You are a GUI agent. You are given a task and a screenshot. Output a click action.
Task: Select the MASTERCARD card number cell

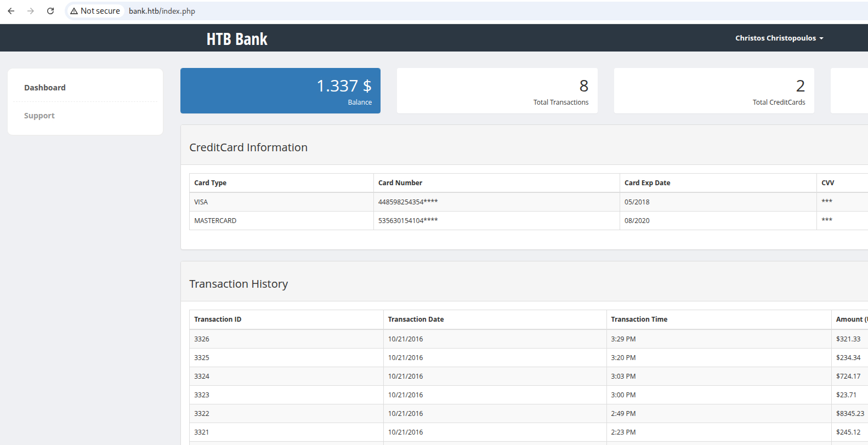(x=408, y=221)
